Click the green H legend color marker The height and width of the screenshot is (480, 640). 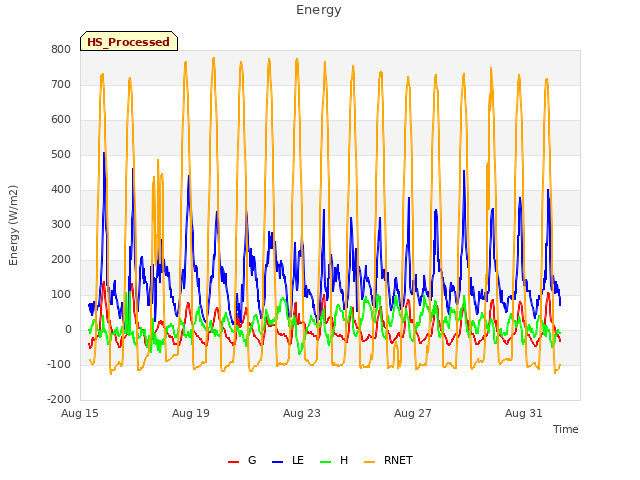click(x=326, y=462)
